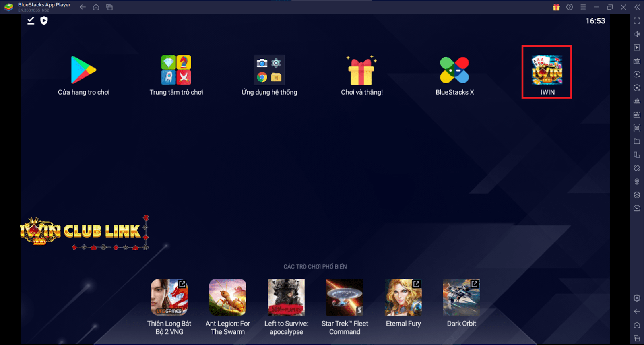The width and height of the screenshot is (644, 345).
Task: Open the media folder icon in sidebar
Action: point(637,141)
